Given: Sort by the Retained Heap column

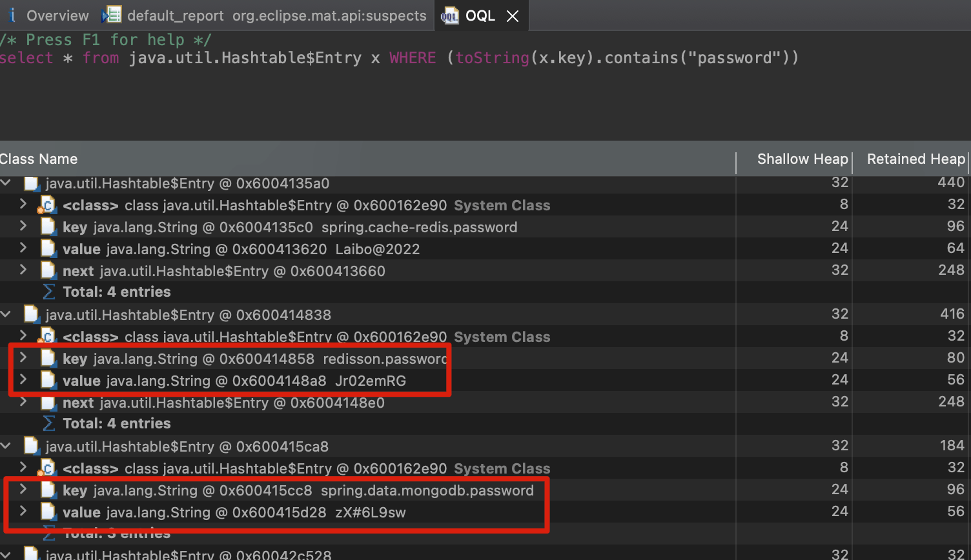Looking at the screenshot, I should click(916, 159).
